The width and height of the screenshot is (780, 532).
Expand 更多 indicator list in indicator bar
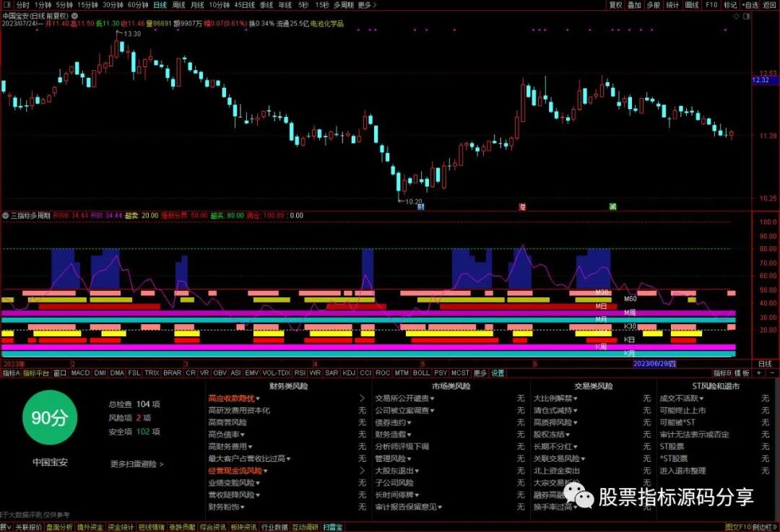pyautogui.click(x=480, y=373)
